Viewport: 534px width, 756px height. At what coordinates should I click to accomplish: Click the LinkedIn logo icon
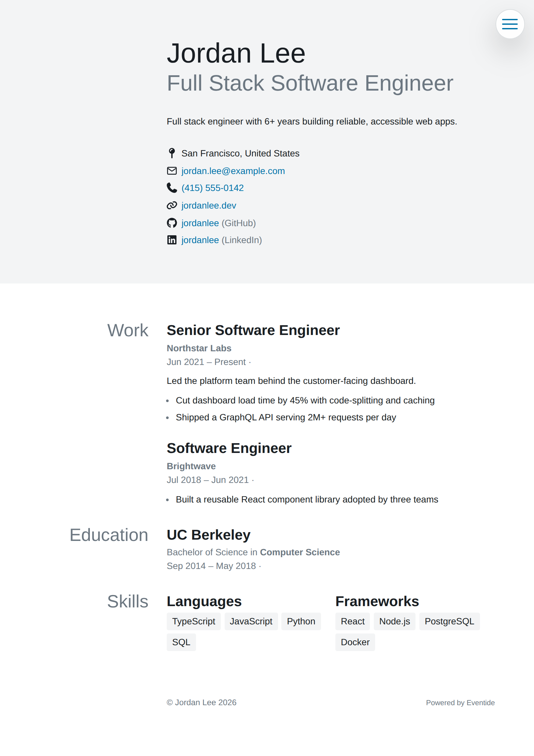point(172,240)
